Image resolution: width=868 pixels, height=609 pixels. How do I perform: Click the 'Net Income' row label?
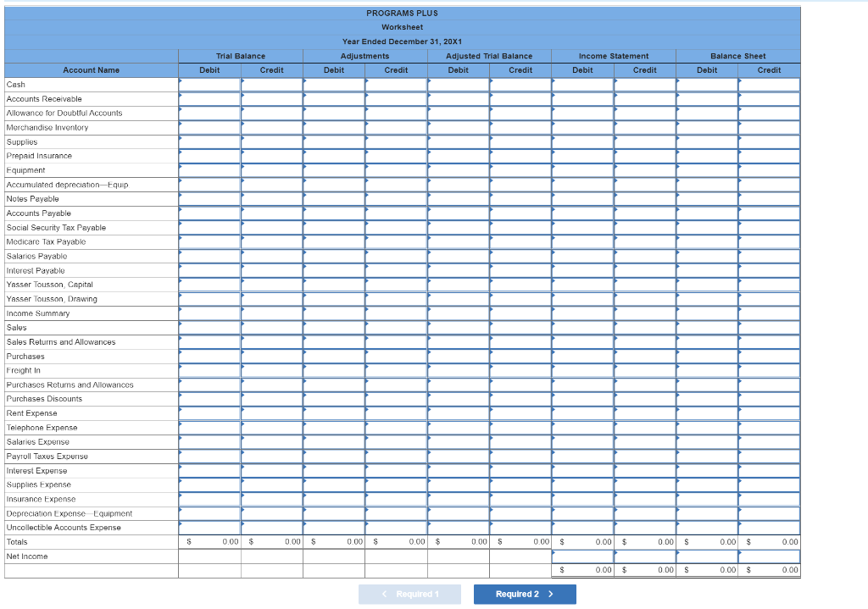[x=27, y=556]
